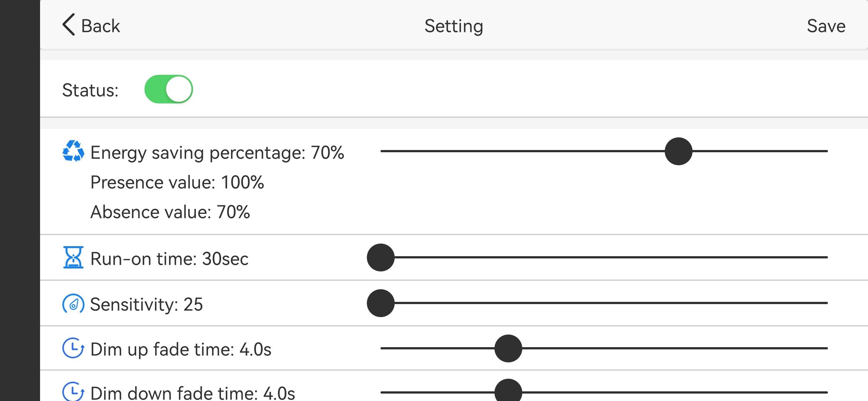Click the sensitivity slider handle
Viewport: 868px width, 401px height.
381,303
